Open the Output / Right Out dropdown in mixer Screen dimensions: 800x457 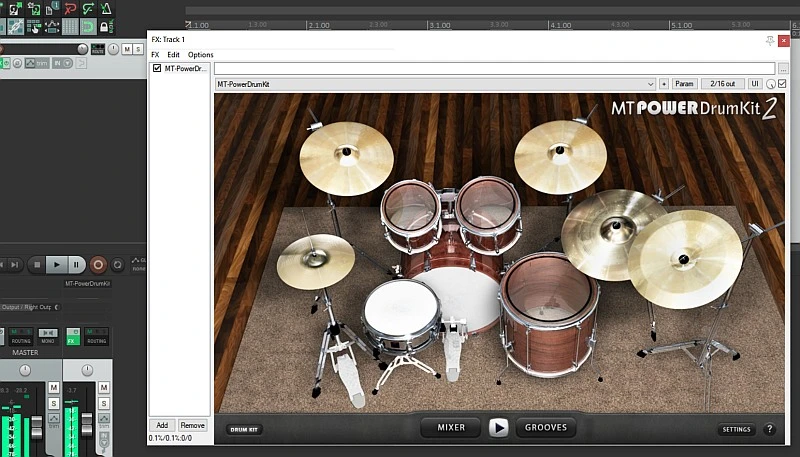[30, 307]
